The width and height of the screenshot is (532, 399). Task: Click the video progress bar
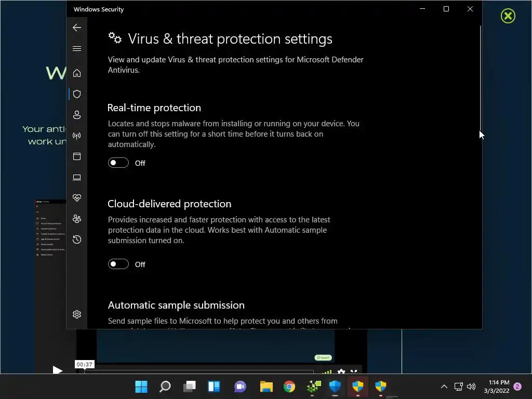(x=199, y=371)
